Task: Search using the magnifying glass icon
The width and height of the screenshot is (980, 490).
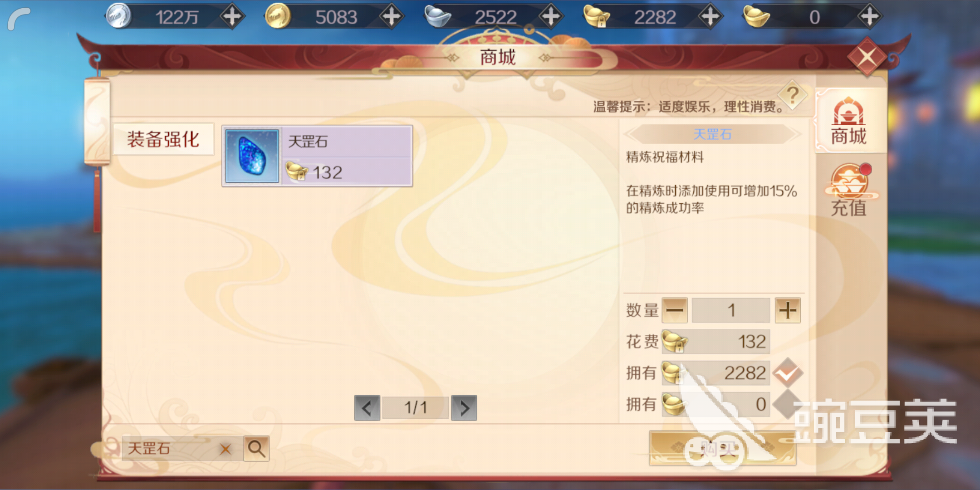Action: point(256,449)
